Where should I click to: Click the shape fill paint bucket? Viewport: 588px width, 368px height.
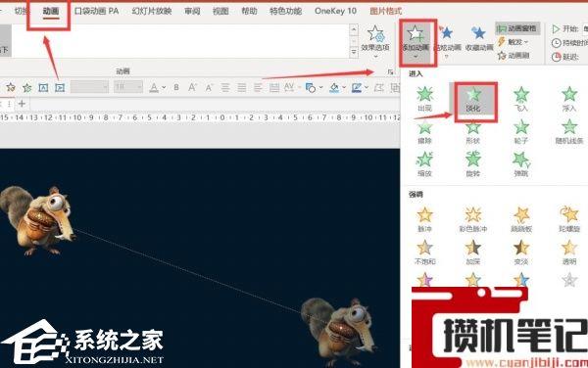[x=334, y=88]
